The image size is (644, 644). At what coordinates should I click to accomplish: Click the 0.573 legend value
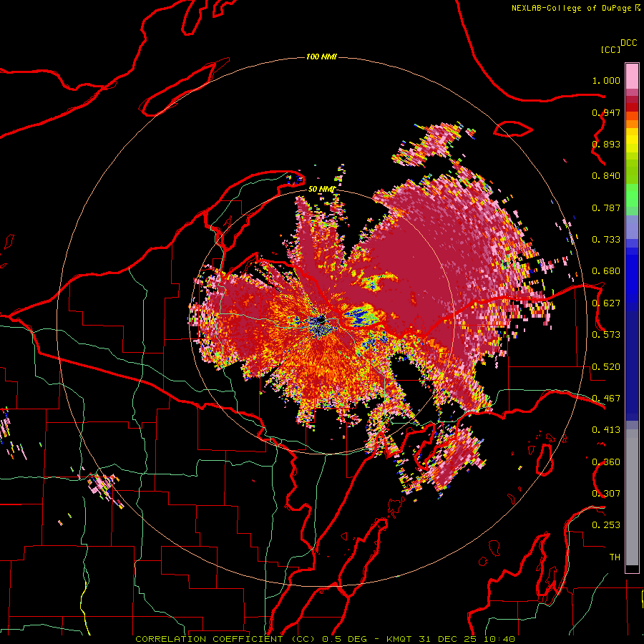[x=606, y=335]
